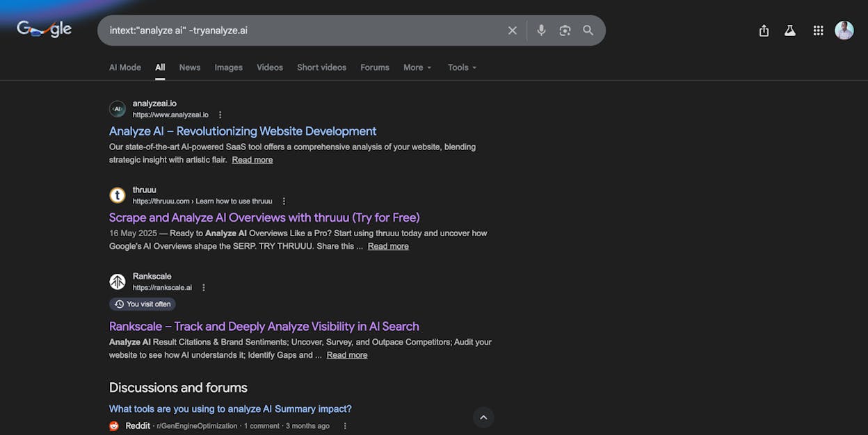Viewport: 868px width, 435px height.
Task: Open three-dot menu for Reddit discussion
Action: point(345,426)
